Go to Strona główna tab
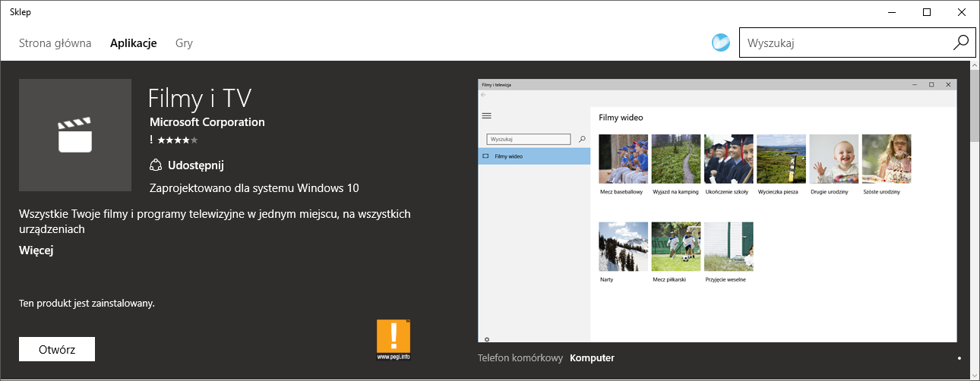 (x=55, y=43)
